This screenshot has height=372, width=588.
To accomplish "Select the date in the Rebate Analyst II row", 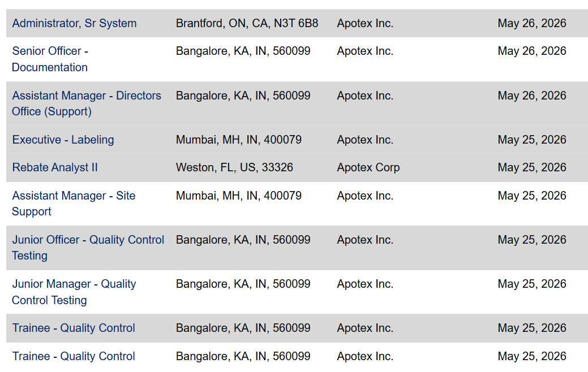I will [x=532, y=167].
